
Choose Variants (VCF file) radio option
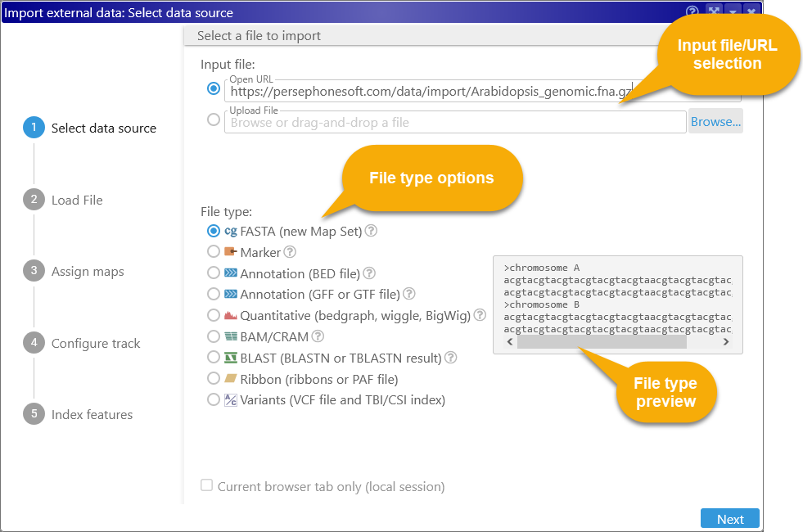[214, 400]
